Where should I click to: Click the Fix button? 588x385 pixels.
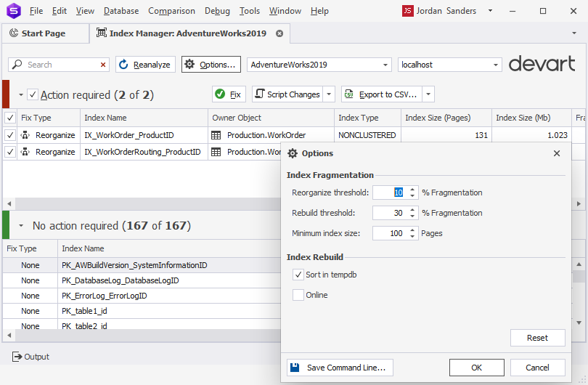click(x=229, y=94)
